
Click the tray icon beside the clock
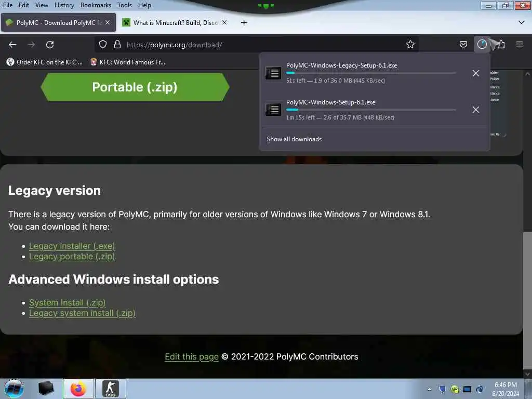(x=480, y=389)
